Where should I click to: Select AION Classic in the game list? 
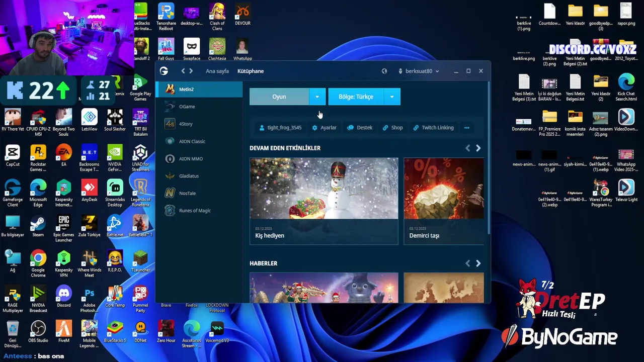coord(199,141)
